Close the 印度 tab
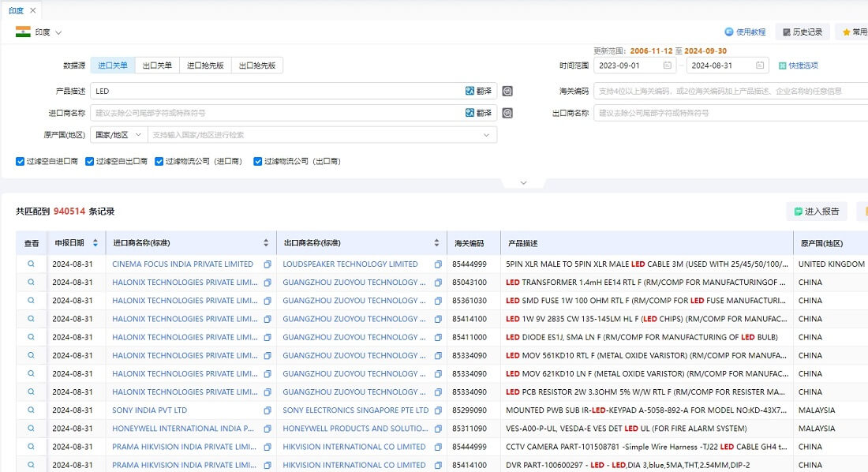The image size is (868, 472). 32,10
